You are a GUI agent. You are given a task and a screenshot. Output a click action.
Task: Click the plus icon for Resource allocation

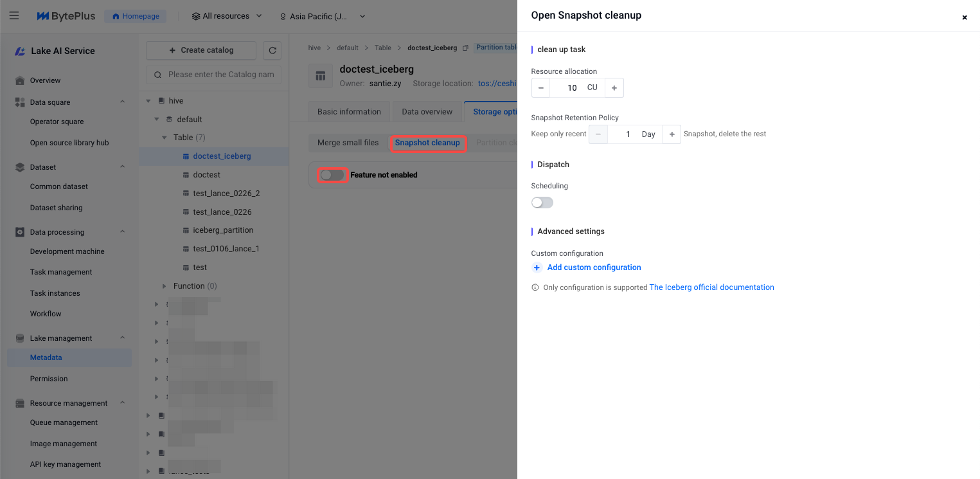pos(614,87)
